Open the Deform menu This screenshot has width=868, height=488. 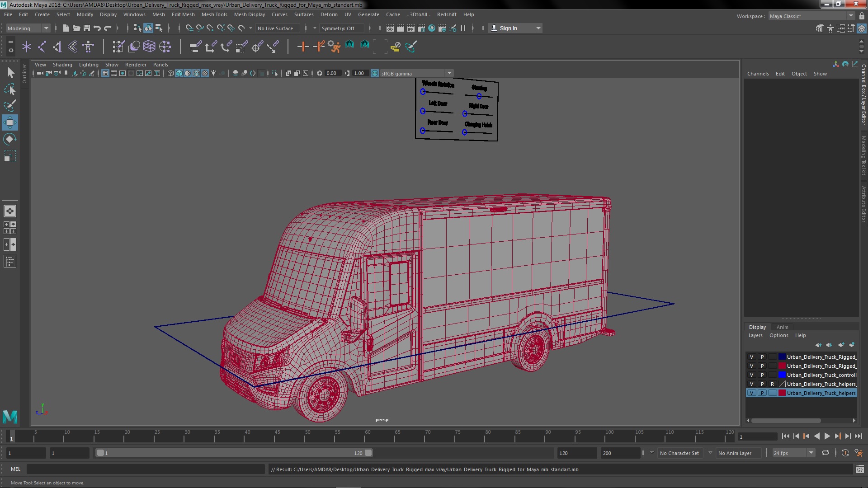click(329, 14)
